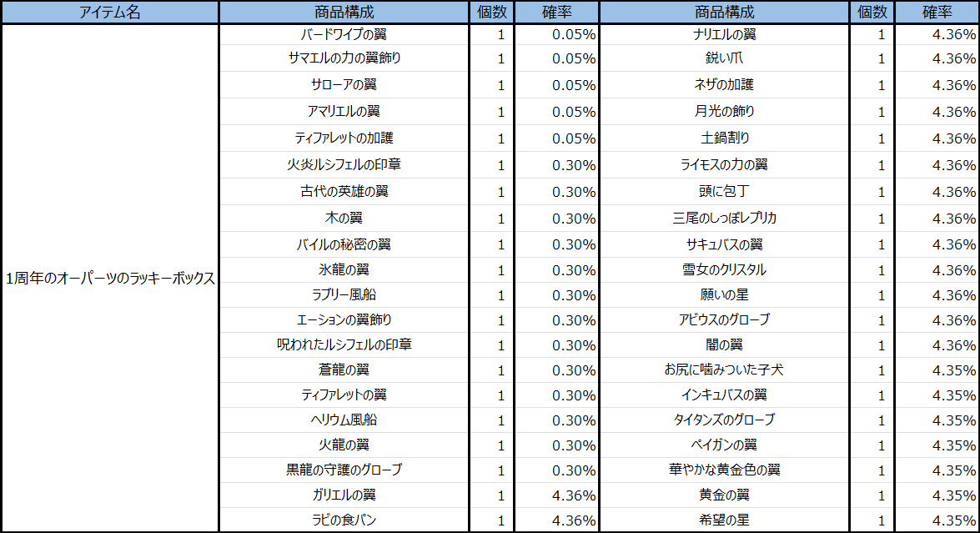Click the 三尾のしっぽレプリカ cell

pos(724,219)
